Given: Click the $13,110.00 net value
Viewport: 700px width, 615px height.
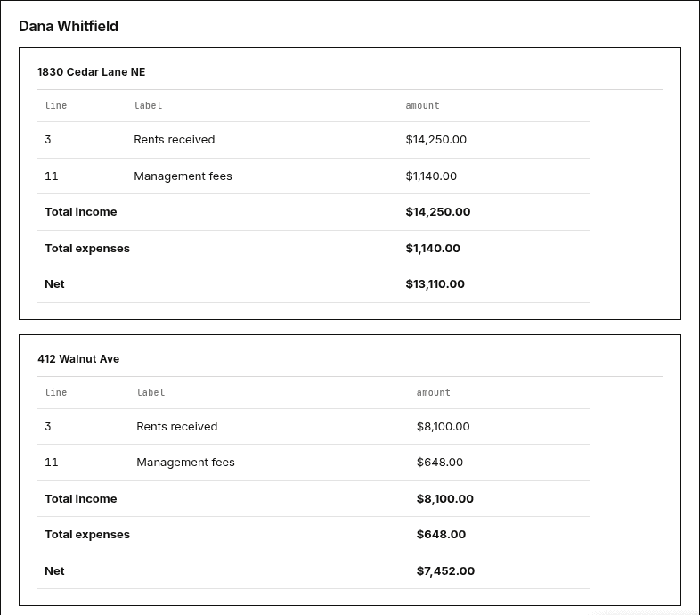Looking at the screenshot, I should [435, 284].
